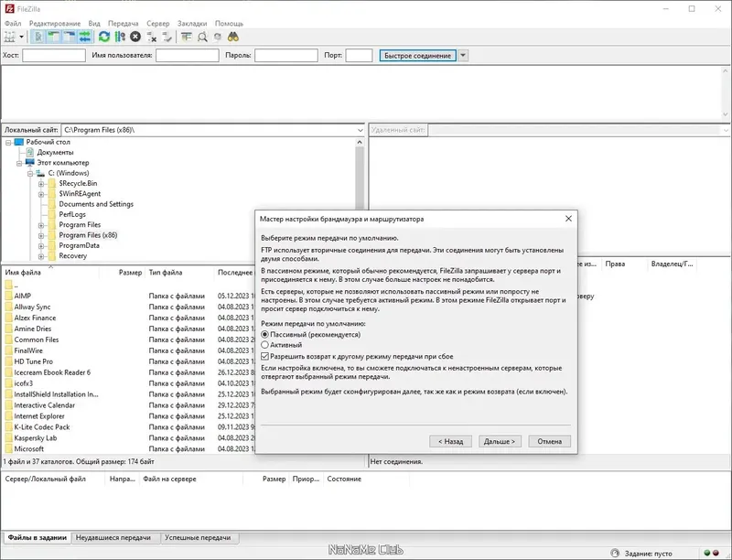
Task: Click the green activity indicator light
Action: [706, 553]
